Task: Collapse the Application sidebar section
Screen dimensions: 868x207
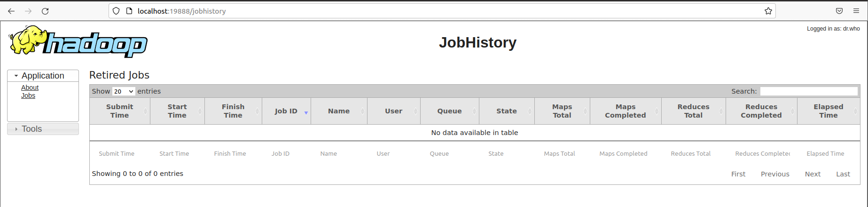Action: tap(43, 76)
